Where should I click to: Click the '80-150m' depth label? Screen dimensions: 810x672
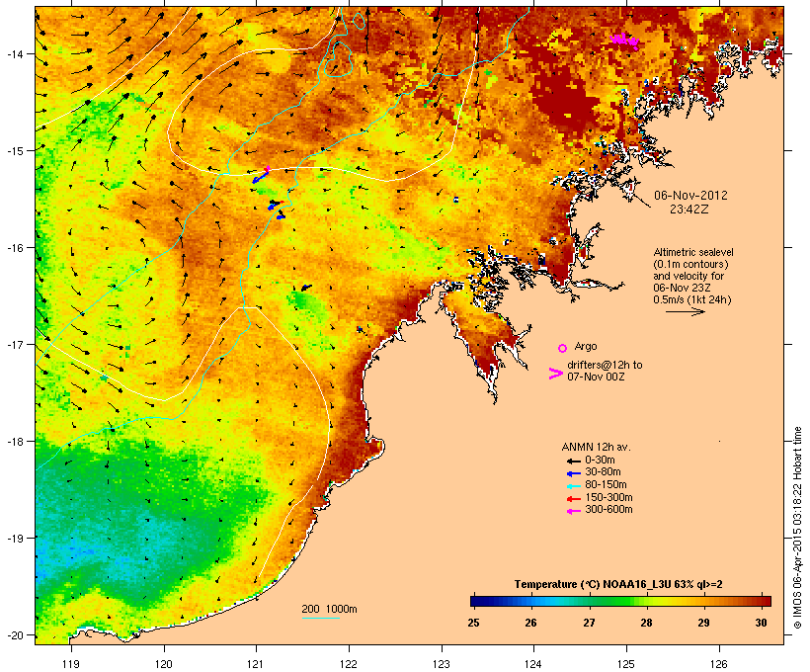(x=606, y=485)
